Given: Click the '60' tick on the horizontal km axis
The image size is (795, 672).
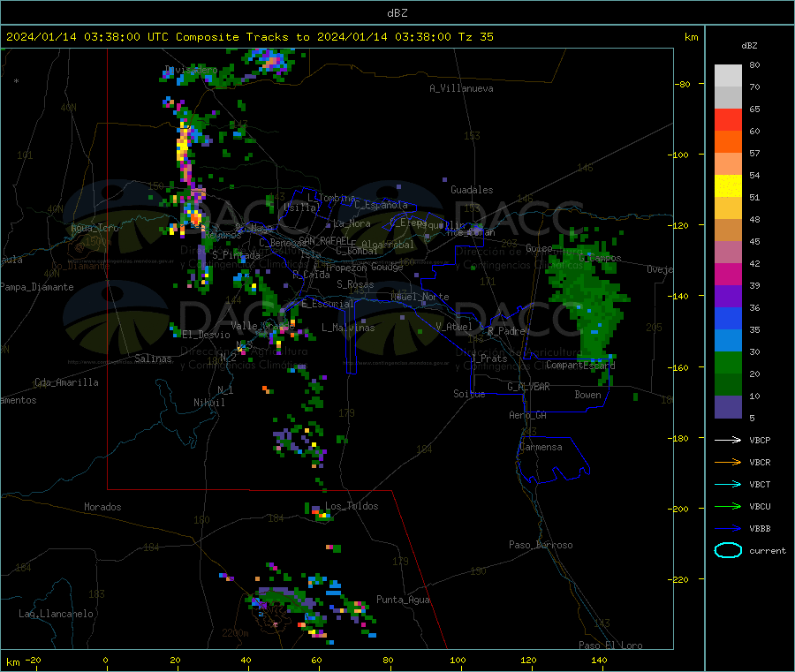Looking at the screenshot, I should coord(316,660).
